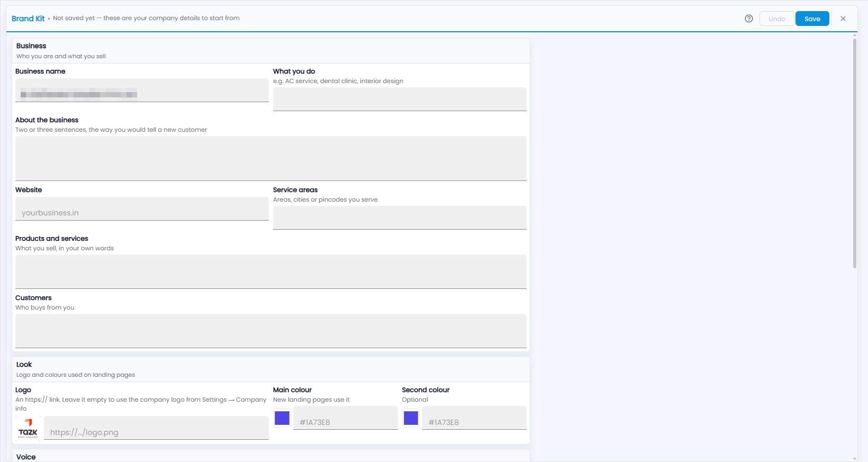Image resolution: width=868 pixels, height=462 pixels.
Task: Click into the Customers textarea
Action: click(x=271, y=331)
